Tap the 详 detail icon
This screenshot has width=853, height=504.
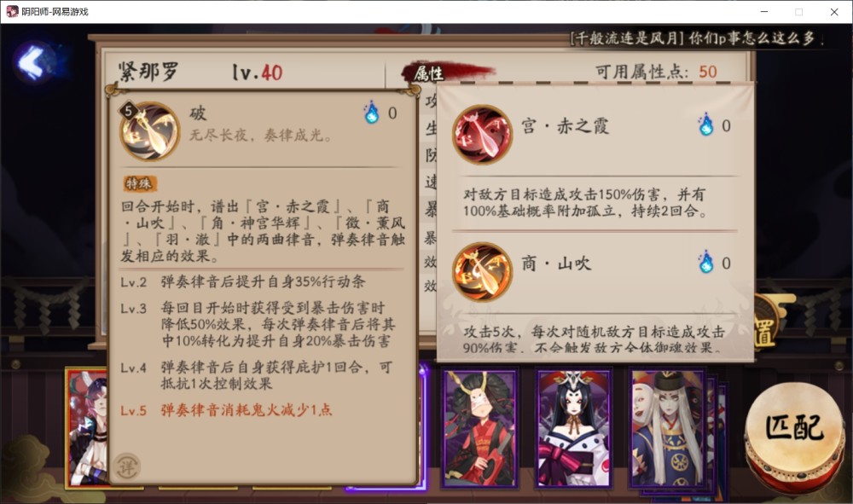click(x=127, y=466)
